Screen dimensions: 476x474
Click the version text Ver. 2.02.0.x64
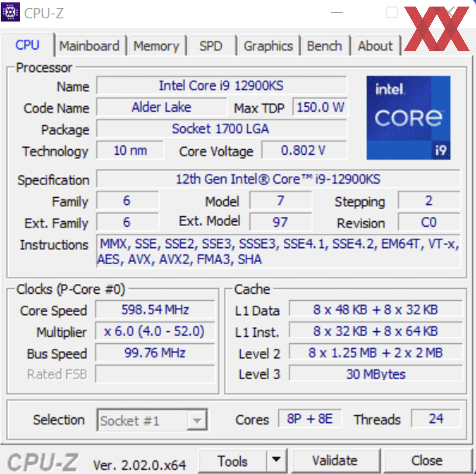(x=139, y=465)
